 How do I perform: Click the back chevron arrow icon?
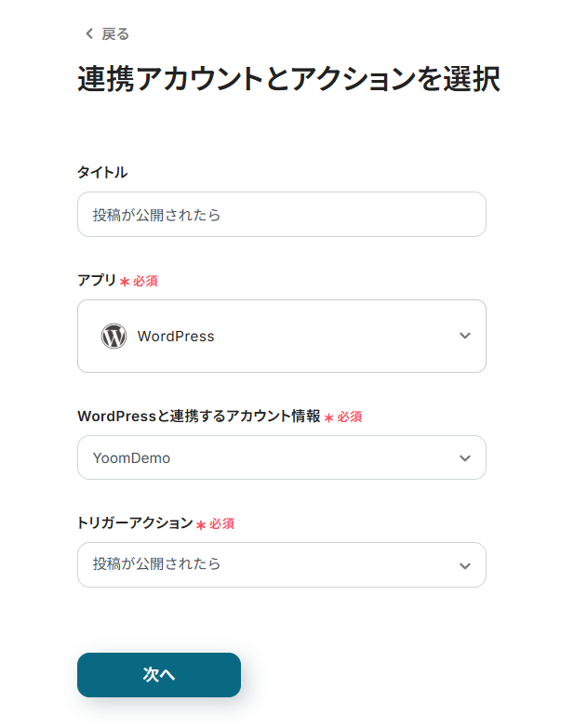(89, 34)
